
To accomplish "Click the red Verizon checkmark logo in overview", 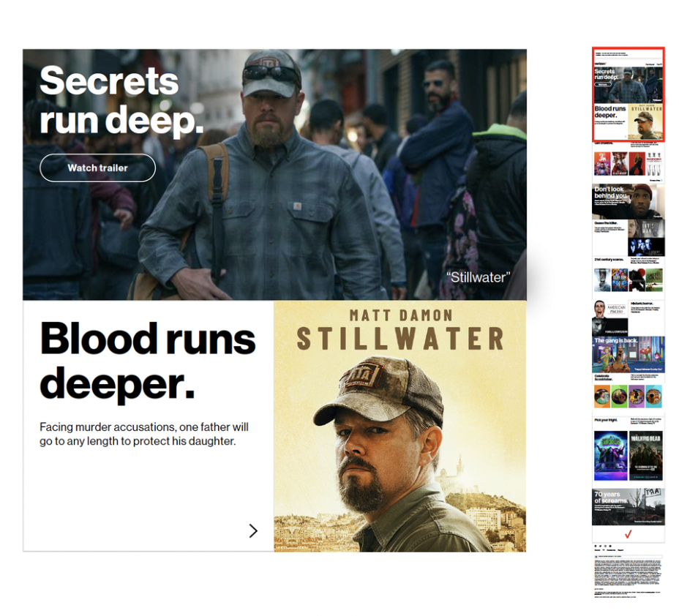I will tap(628, 534).
